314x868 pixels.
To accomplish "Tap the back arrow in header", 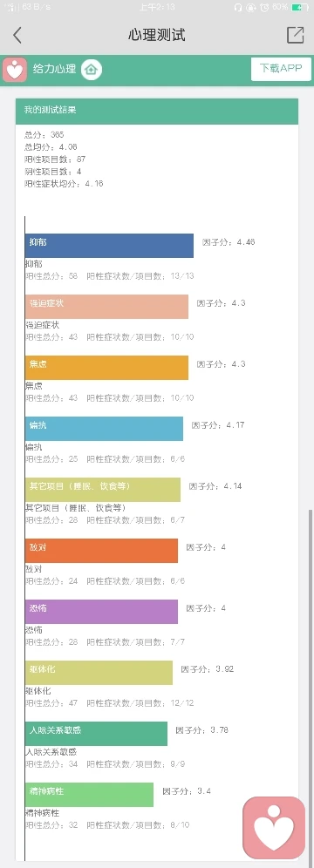I will (17, 36).
